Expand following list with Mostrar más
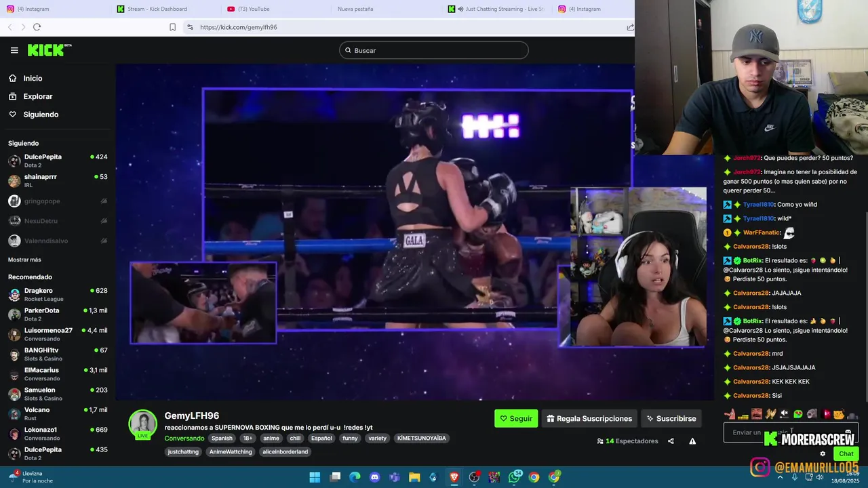This screenshot has width=868, height=488. (x=24, y=260)
